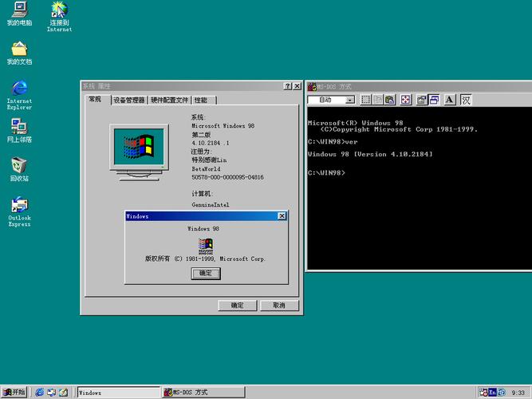Click the En language indicator in tray
532x399 pixels.
pos(492,393)
